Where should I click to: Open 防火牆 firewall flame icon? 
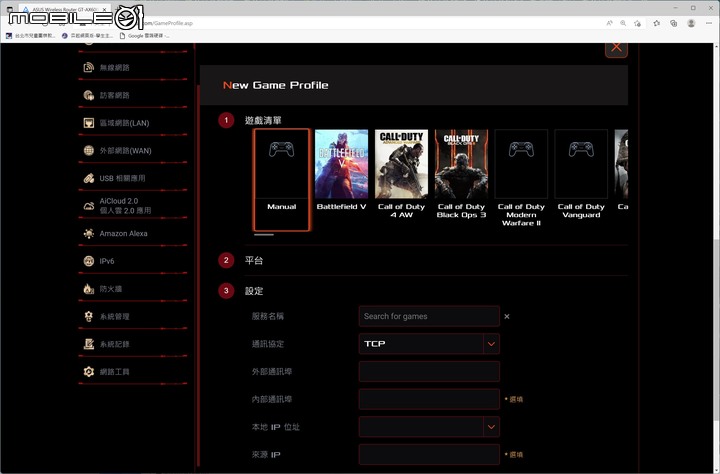pyautogui.click(x=89, y=288)
